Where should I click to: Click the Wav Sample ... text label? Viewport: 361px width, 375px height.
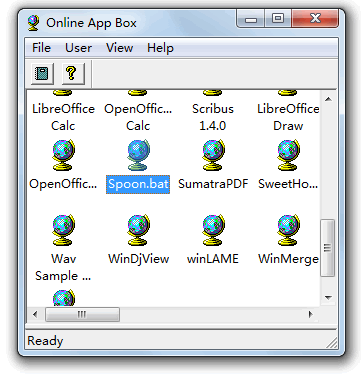(63, 267)
